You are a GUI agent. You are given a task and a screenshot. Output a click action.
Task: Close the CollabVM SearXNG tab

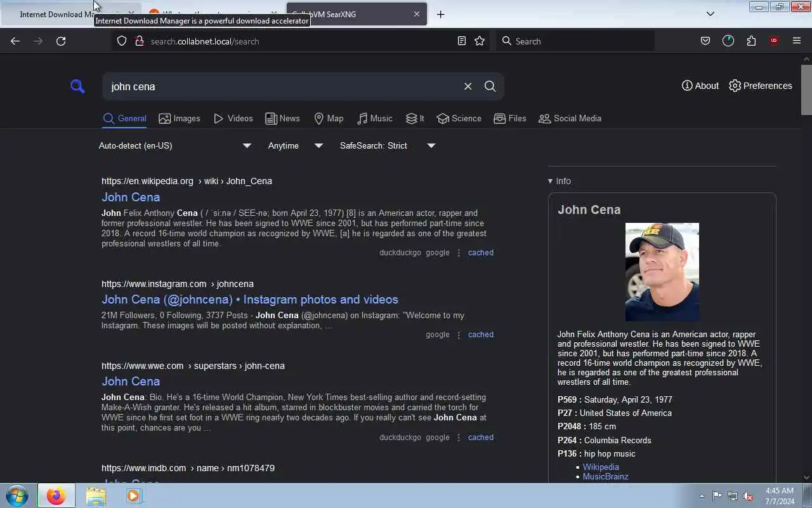pos(417,14)
